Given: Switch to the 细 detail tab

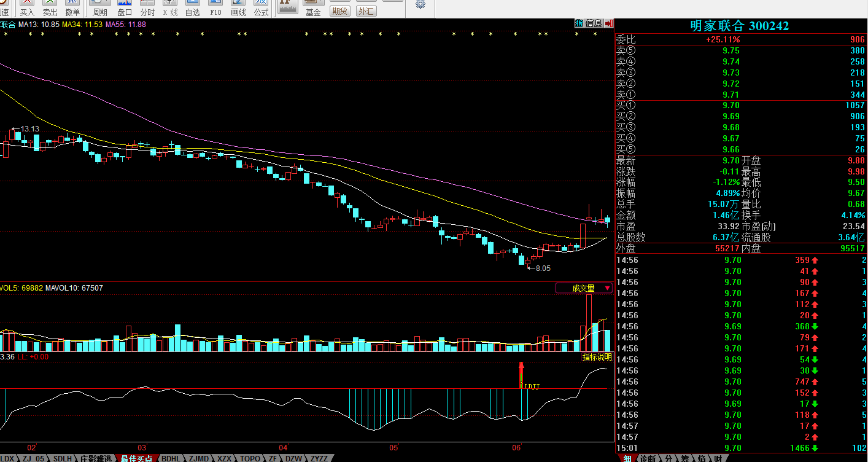Looking at the screenshot, I should [x=627, y=458].
